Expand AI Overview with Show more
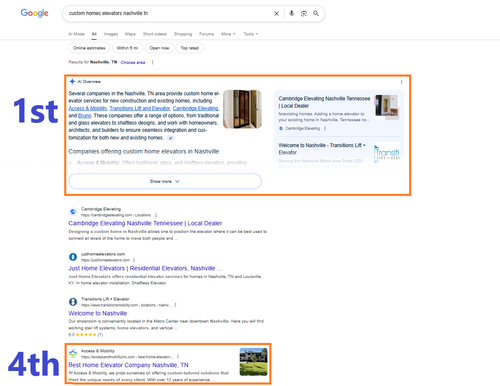This screenshot has height=386, width=500. pyautogui.click(x=165, y=181)
